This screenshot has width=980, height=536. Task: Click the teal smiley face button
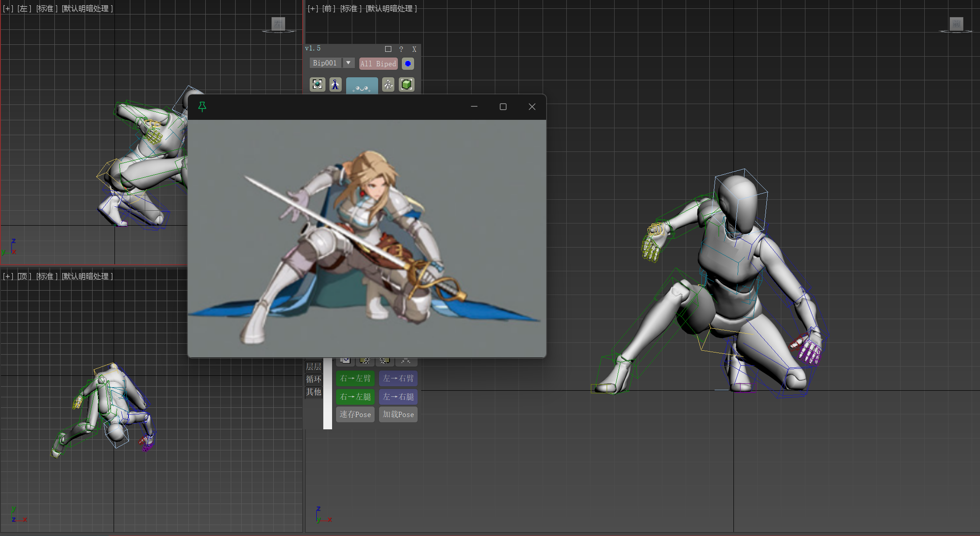[x=362, y=86]
